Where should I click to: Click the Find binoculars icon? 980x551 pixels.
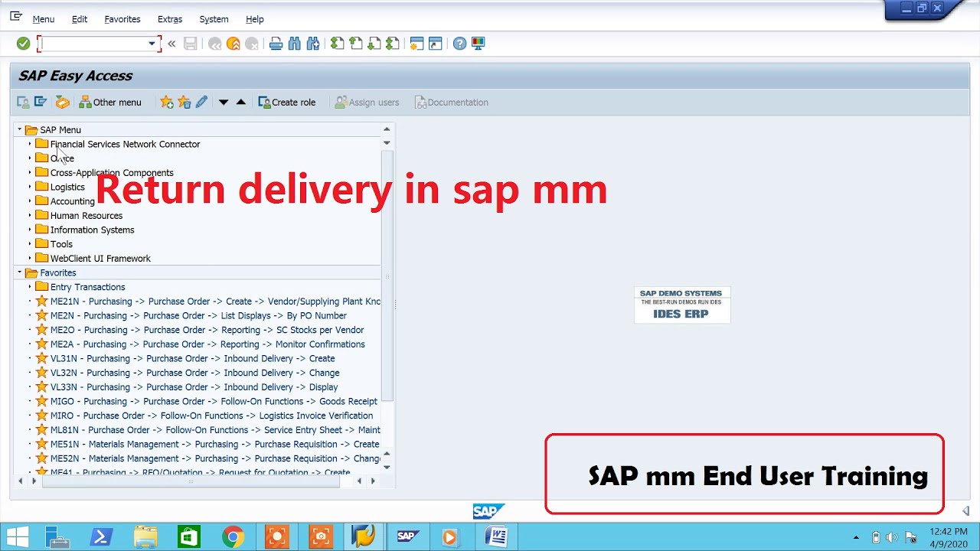[x=295, y=44]
